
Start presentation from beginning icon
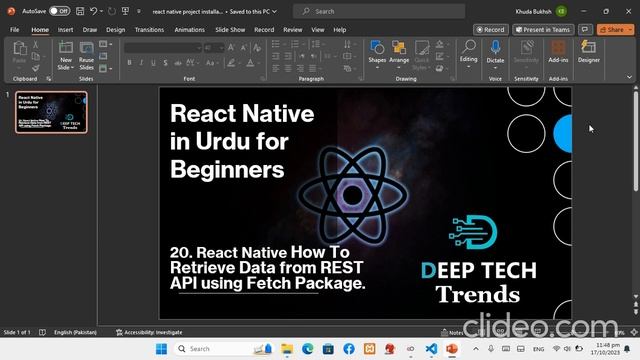125,11
